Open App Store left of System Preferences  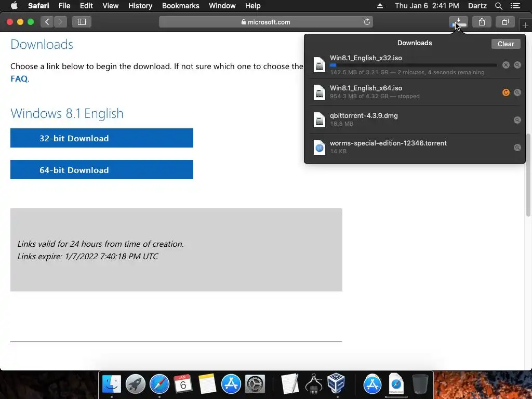point(231,384)
